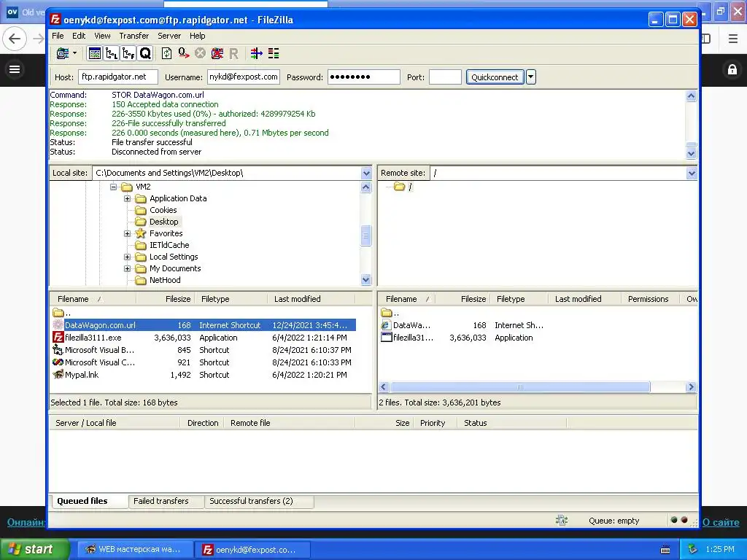
Task: Expand Local Settings folder node
Action: pyautogui.click(x=127, y=257)
